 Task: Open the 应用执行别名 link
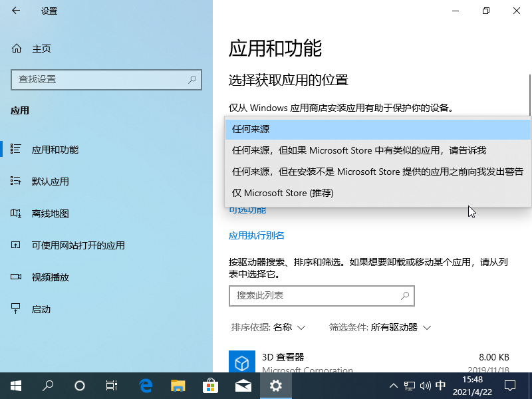257,235
